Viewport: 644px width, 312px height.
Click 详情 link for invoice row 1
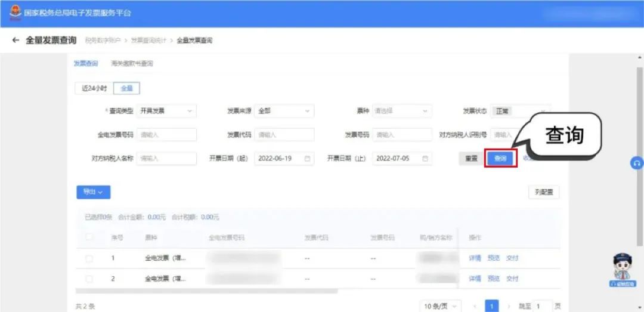(x=475, y=258)
